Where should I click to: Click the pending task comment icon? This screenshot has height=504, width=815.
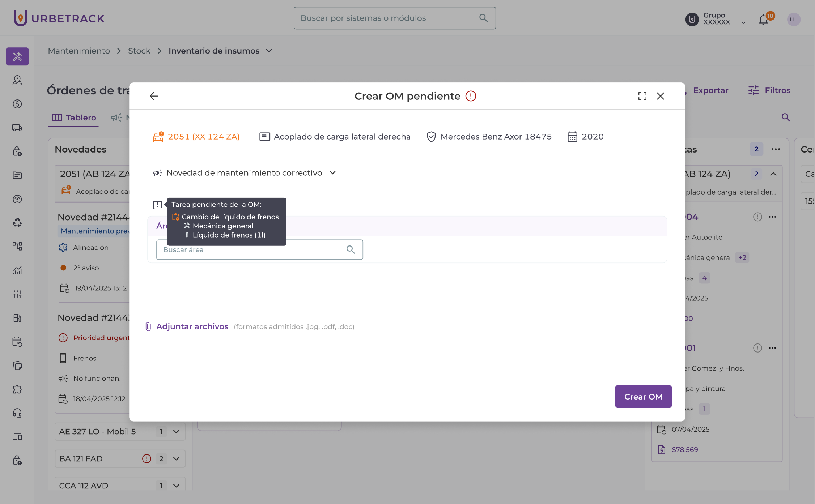(157, 205)
